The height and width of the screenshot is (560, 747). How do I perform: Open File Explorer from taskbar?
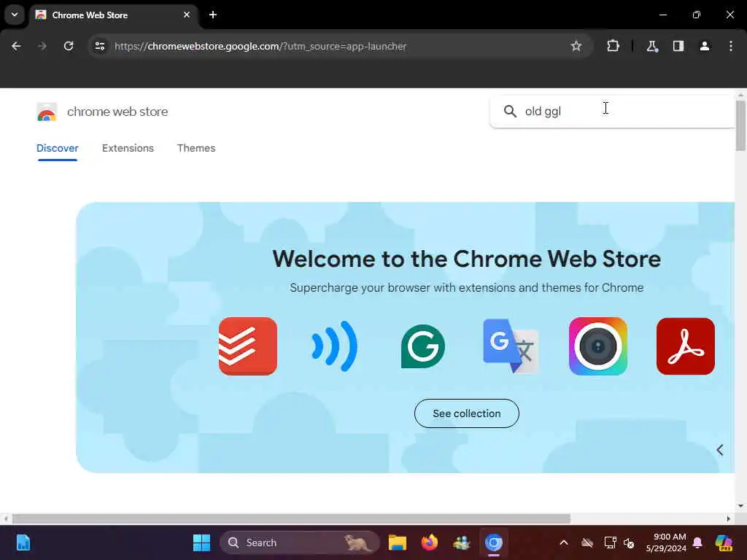398,542
